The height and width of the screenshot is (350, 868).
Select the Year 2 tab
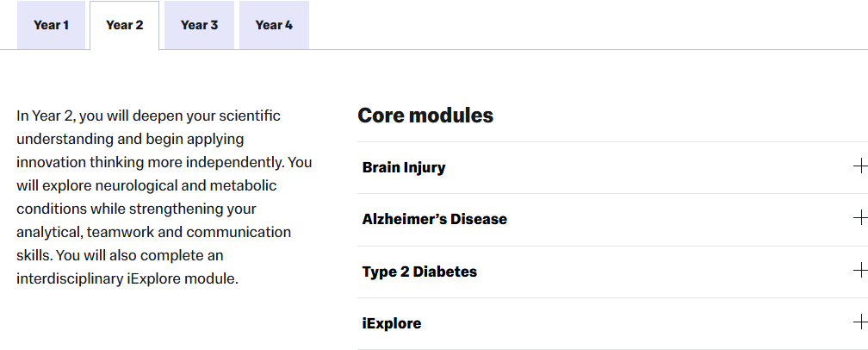click(124, 25)
